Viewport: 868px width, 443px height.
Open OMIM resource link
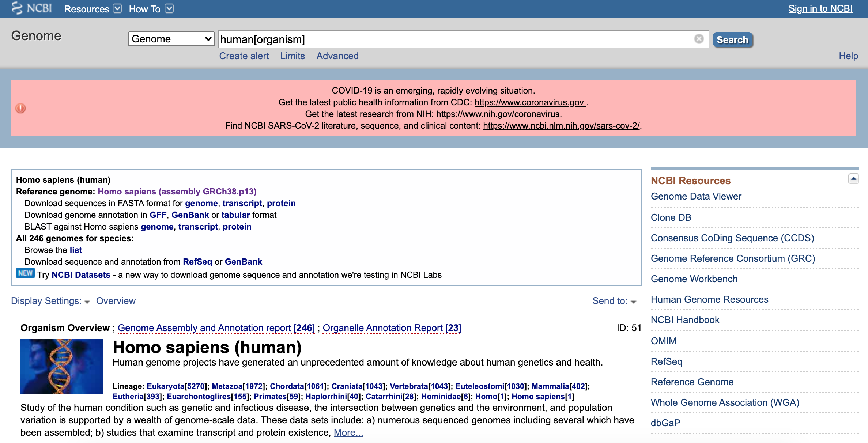pyautogui.click(x=664, y=341)
